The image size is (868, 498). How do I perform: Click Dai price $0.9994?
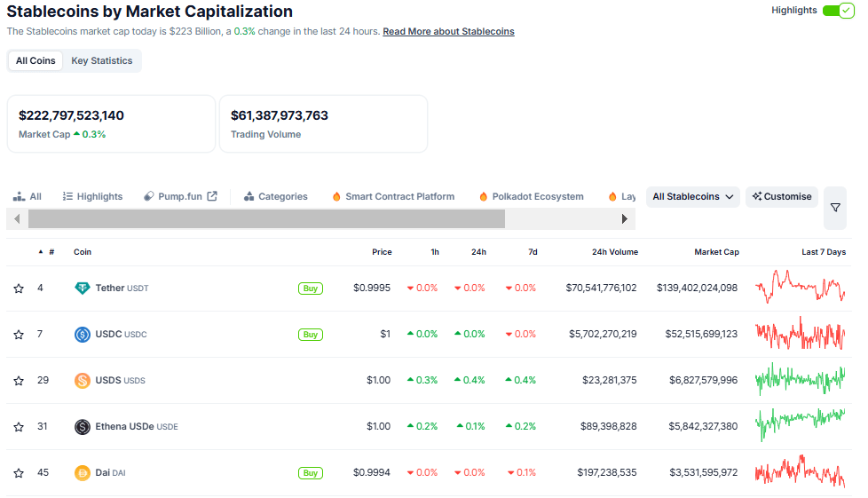372,473
